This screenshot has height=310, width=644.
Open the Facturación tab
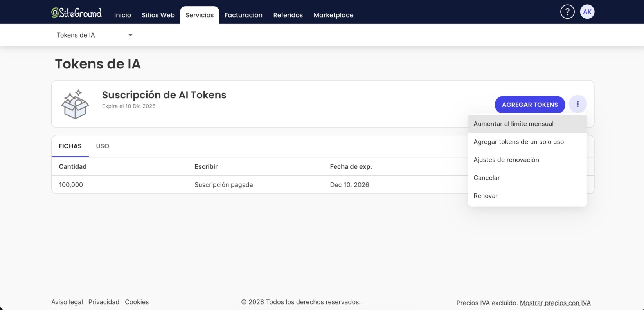point(243,15)
